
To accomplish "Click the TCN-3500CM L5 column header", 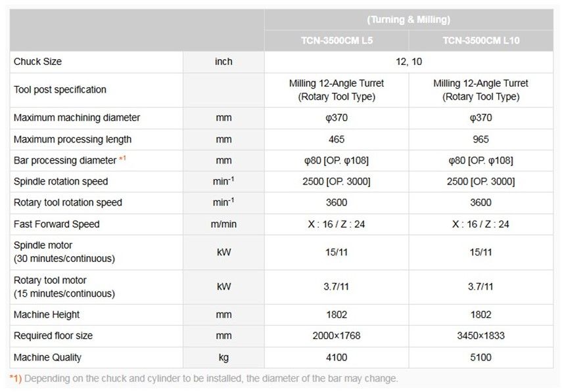I will (336, 40).
